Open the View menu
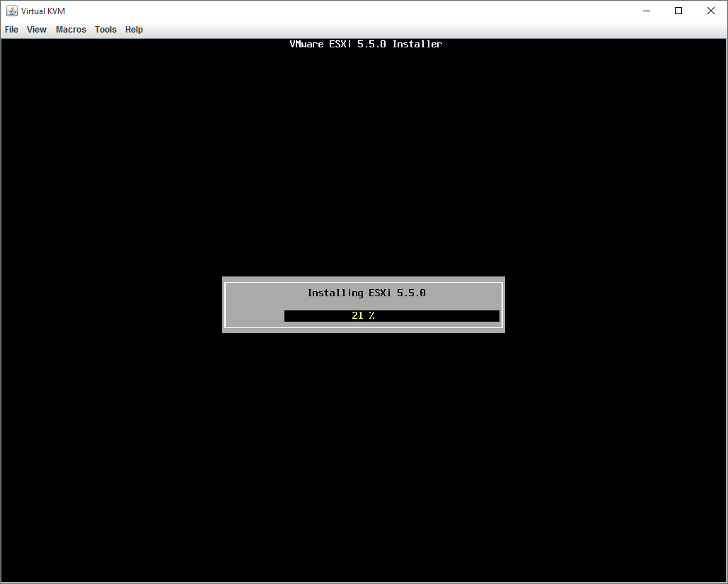 [37, 30]
